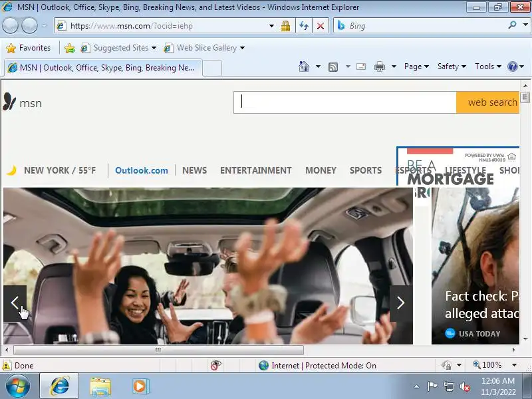The width and height of the screenshot is (532, 399).
Task: Click the browser Forward button
Action: pos(29,25)
